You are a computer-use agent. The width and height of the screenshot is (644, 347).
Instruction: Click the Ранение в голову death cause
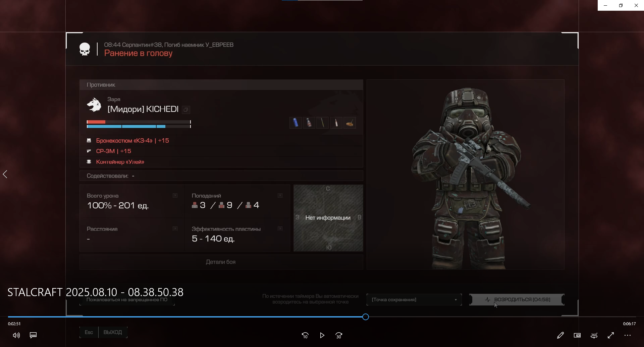[138, 53]
